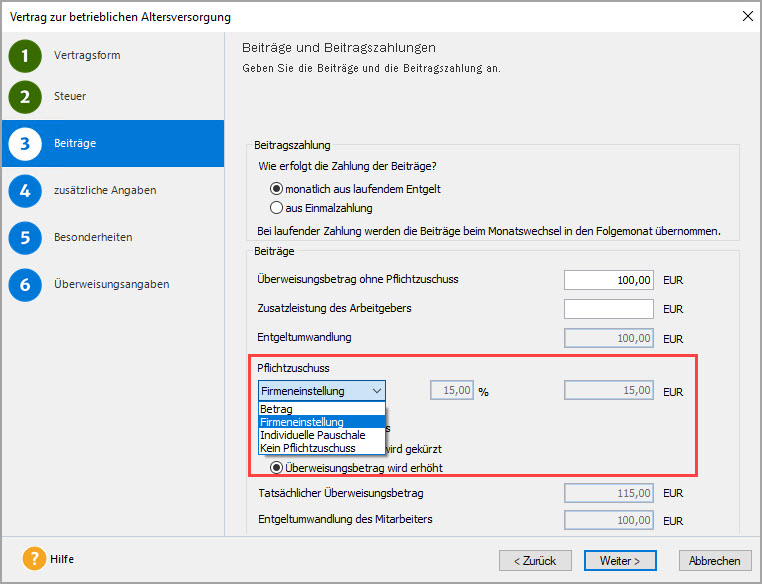Click the orange Hilfe question mark icon
Image resolution: width=762 pixels, height=584 pixels.
click(34, 559)
